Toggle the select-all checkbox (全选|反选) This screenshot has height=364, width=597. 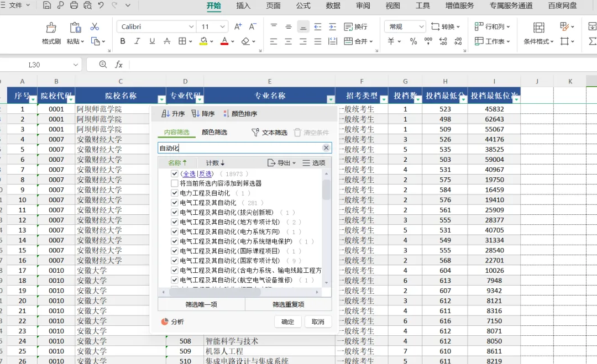pyautogui.click(x=174, y=173)
